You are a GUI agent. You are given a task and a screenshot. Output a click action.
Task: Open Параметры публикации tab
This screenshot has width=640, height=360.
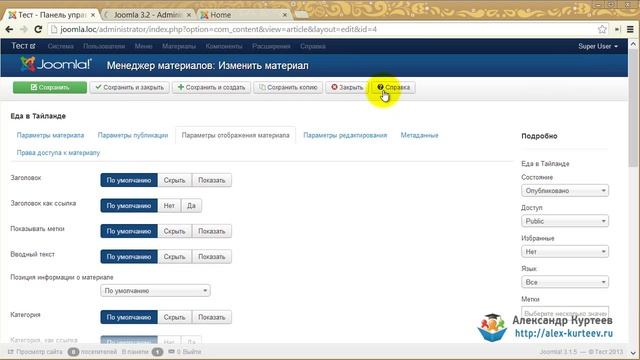point(133,135)
